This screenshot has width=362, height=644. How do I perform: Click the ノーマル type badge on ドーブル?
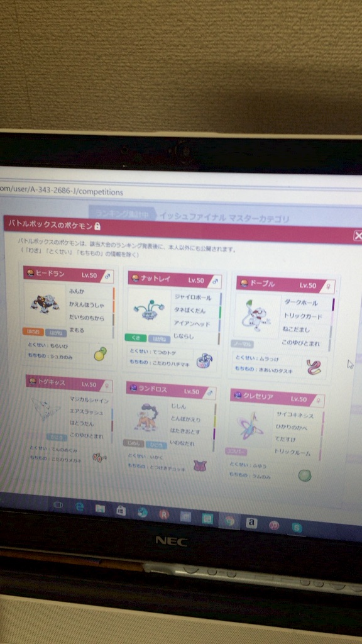[242, 344]
